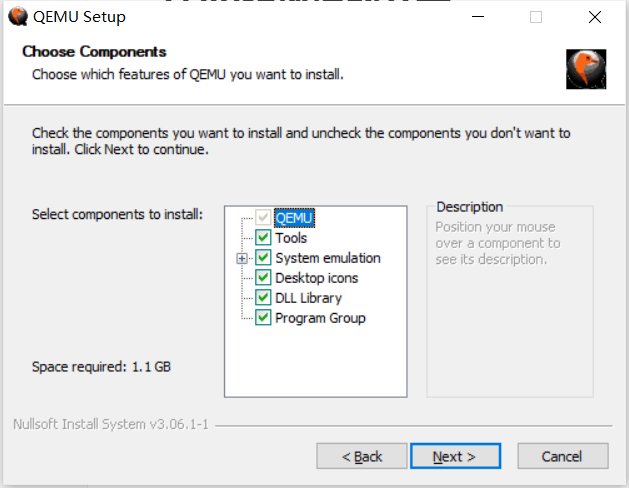Close the QEMU Setup window

[x=595, y=17]
